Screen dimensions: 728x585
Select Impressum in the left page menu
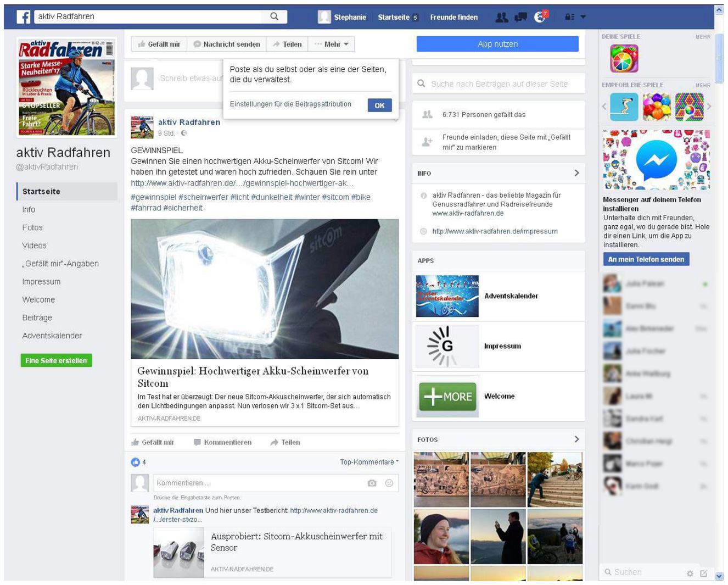click(x=41, y=282)
